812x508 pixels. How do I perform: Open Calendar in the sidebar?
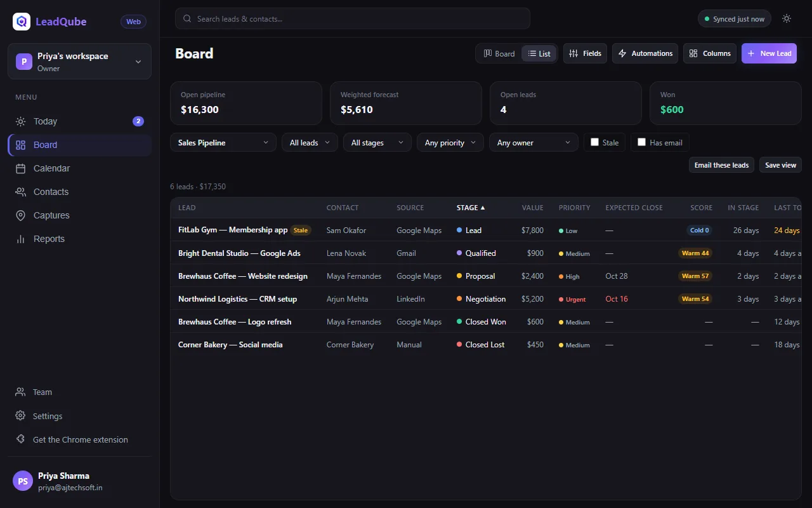79,168
